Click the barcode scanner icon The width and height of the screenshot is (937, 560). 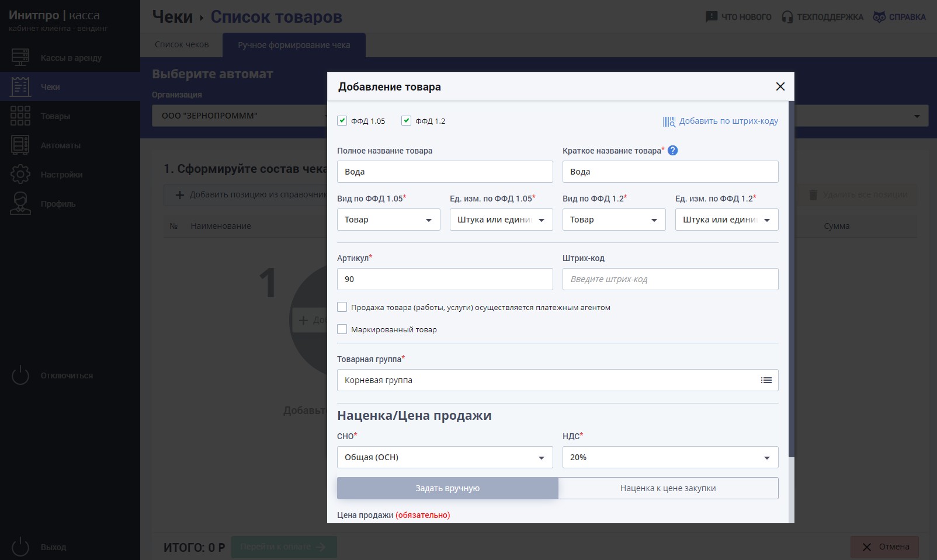[x=669, y=121]
